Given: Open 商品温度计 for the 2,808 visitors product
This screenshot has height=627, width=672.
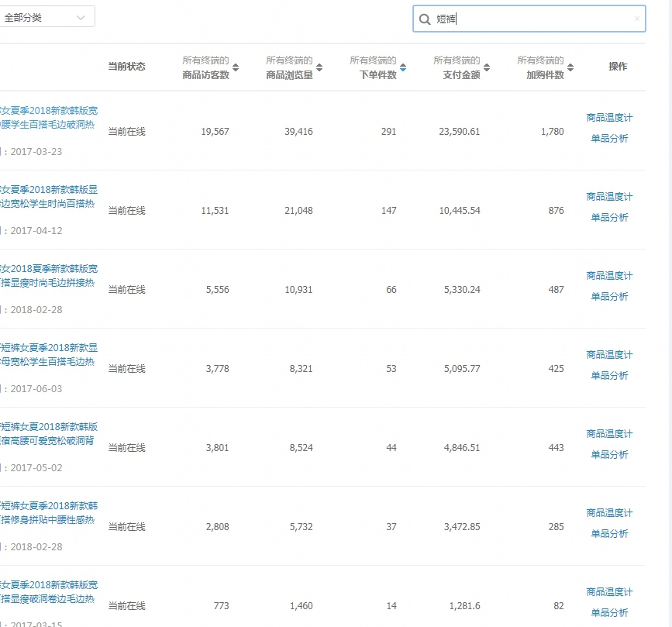Looking at the screenshot, I should click(x=609, y=513).
